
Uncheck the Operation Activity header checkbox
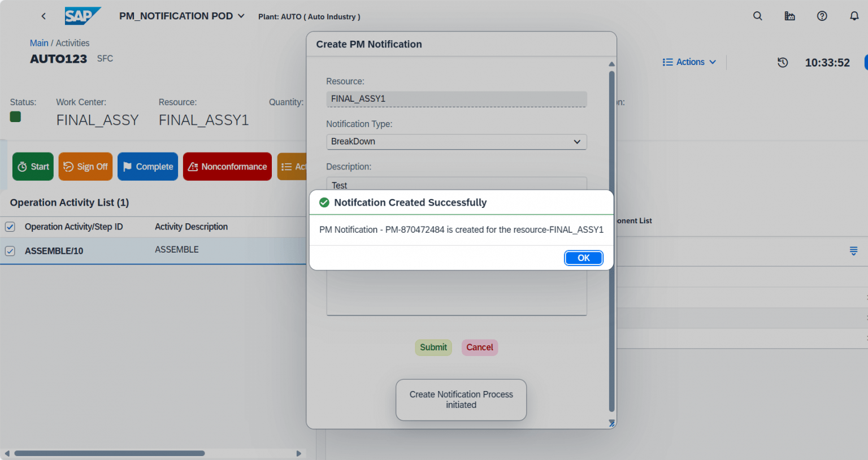pos(10,227)
